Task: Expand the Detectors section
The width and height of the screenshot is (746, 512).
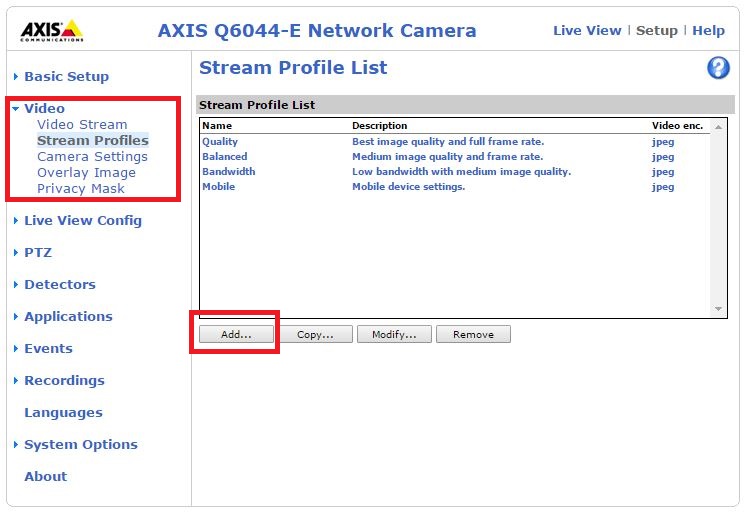Action: click(59, 284)
